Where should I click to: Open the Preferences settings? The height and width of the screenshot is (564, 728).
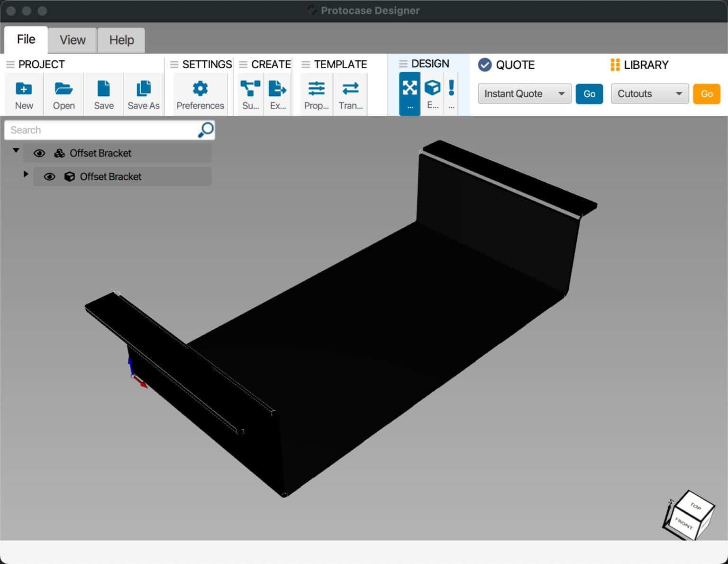[x=200, y=93]
